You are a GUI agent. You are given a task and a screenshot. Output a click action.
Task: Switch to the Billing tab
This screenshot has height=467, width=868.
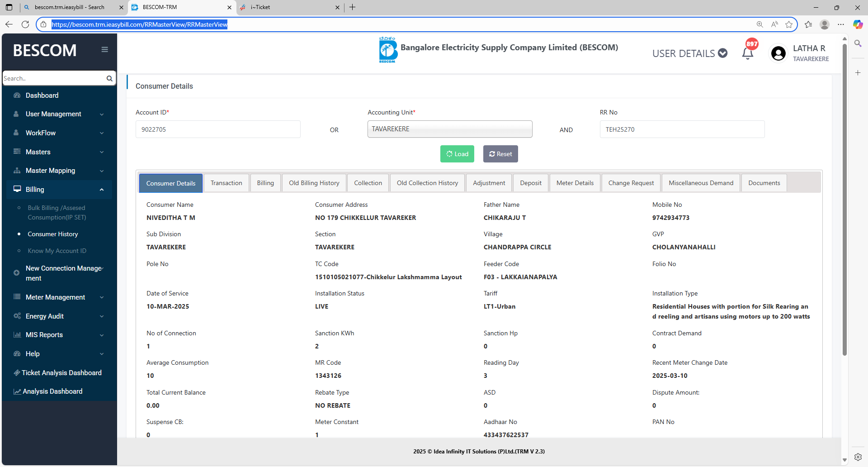(x=265, y=183)
